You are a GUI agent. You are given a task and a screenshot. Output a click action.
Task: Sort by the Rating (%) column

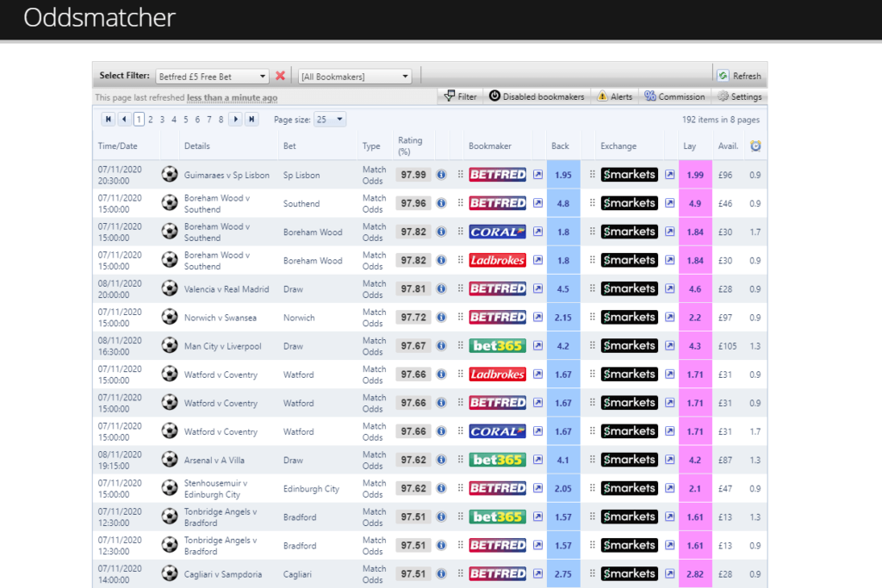(410, 146)
